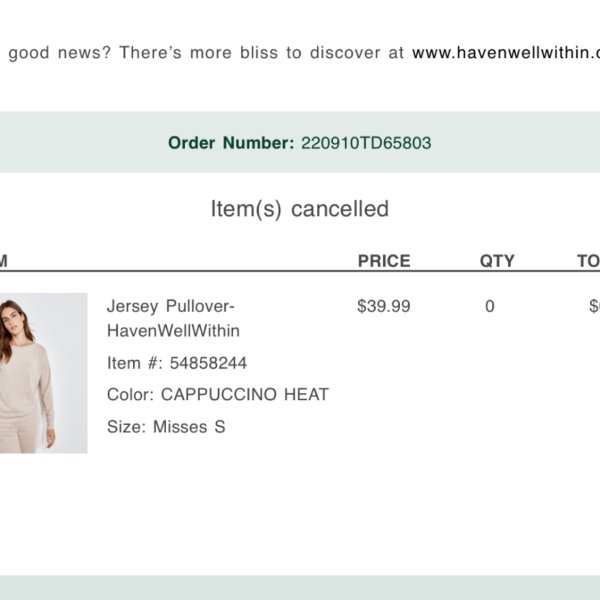The width and height of the screenshot is (600, 600).
Task: Click the Item # 54858244 text
Action: 177,363
